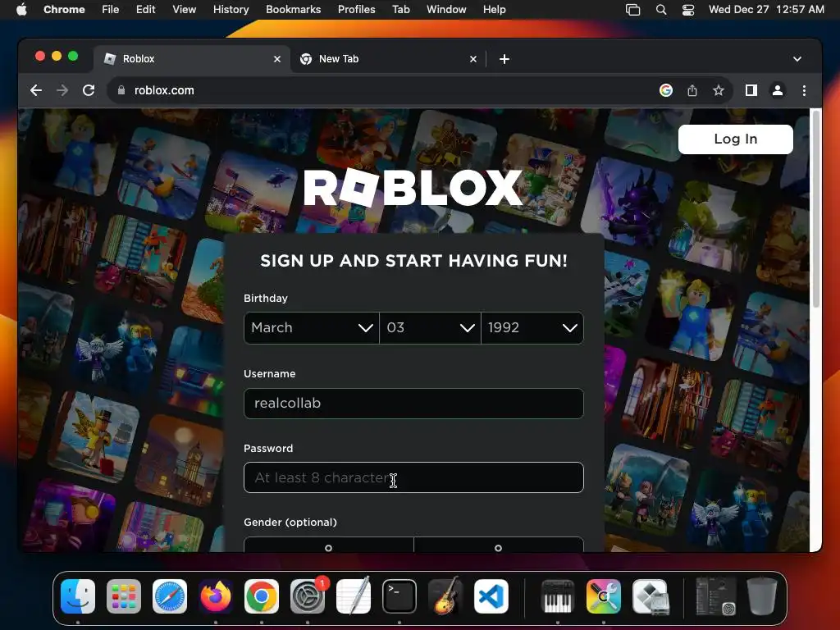The width and height of the screenshot is (840, 630).
Task: Open Terminal in the Dock
Action: (399, 596)
